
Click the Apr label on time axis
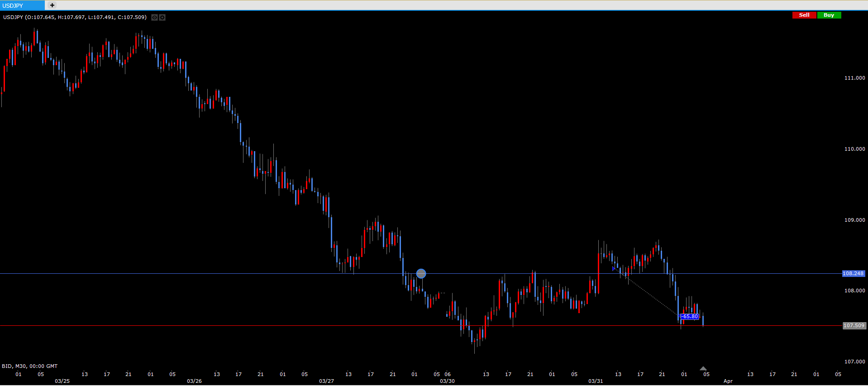[x=728, y=381]
